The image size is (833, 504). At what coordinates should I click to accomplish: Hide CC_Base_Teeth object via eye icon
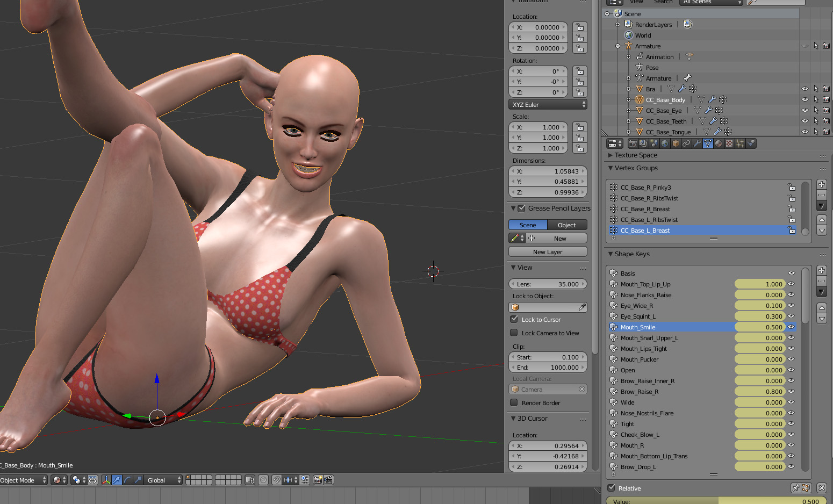pos(805,121)
